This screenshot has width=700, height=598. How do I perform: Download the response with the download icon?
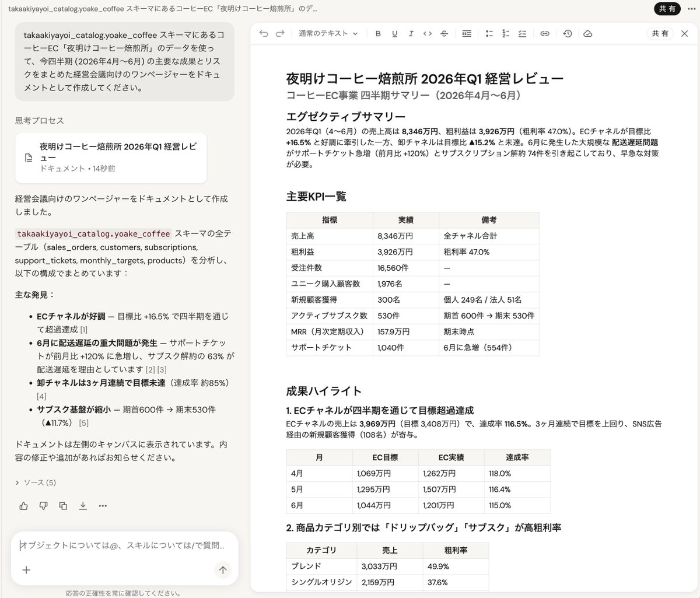coord(83,506)
